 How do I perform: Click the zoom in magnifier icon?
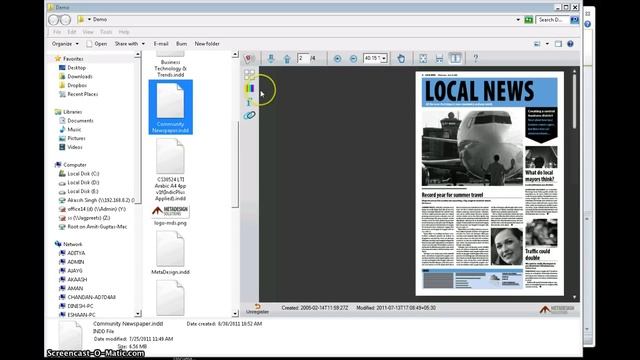pos(338,59)
